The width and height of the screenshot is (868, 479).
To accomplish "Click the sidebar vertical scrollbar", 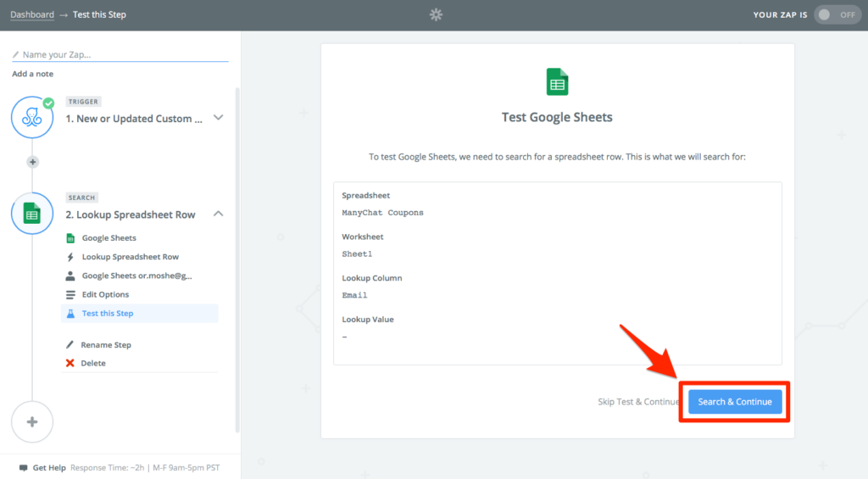I will pyautogui.click(x=237, y=259).
